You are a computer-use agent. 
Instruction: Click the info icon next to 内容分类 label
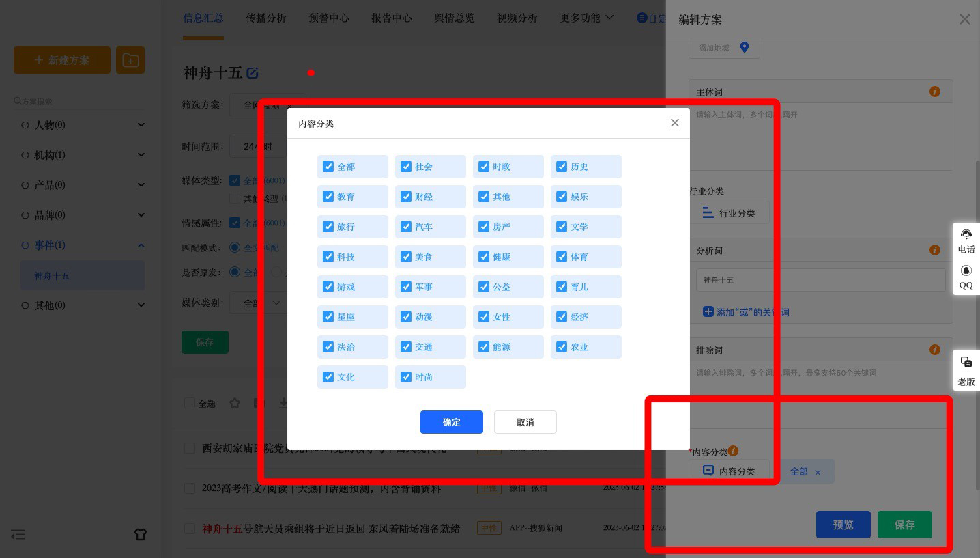734,451
